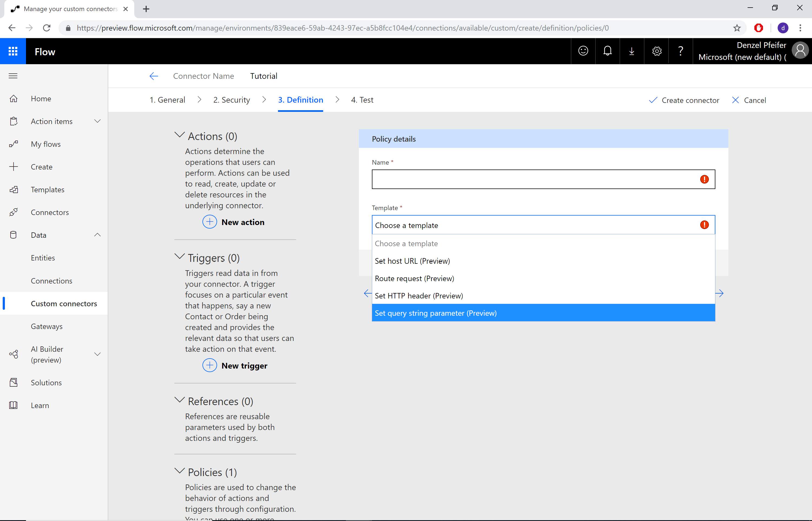Click the Policy Name input field
The image size is (812, 521).
coord(543,179)
